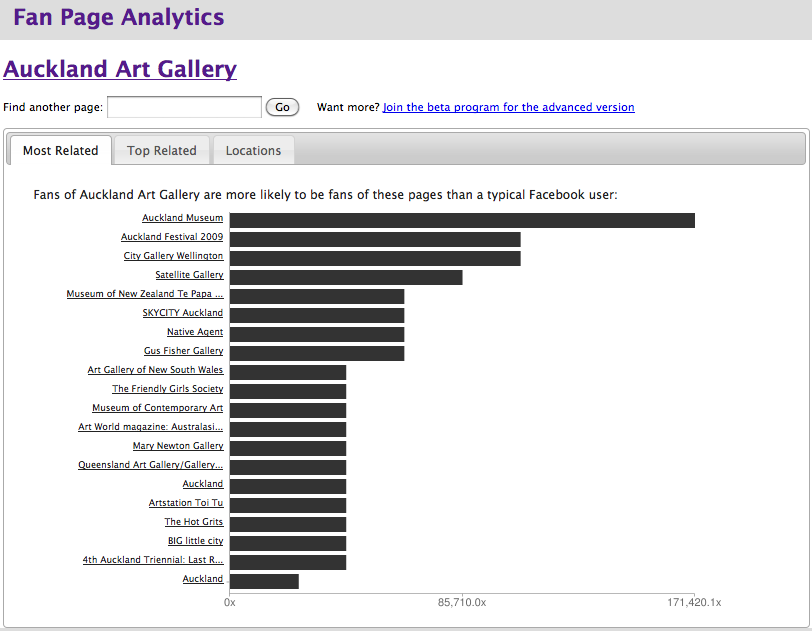
Task: Click the BIG little city link
Action: coord(195,541)
